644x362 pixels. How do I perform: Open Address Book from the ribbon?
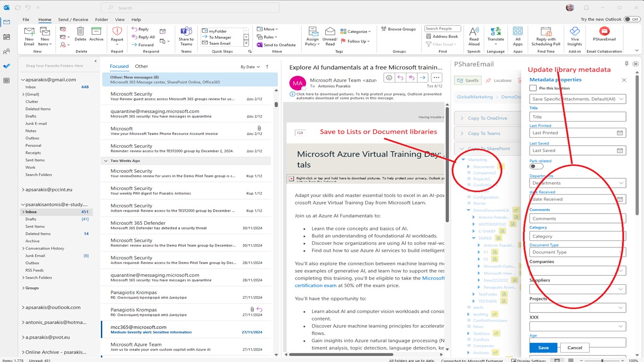pos(441,36)
